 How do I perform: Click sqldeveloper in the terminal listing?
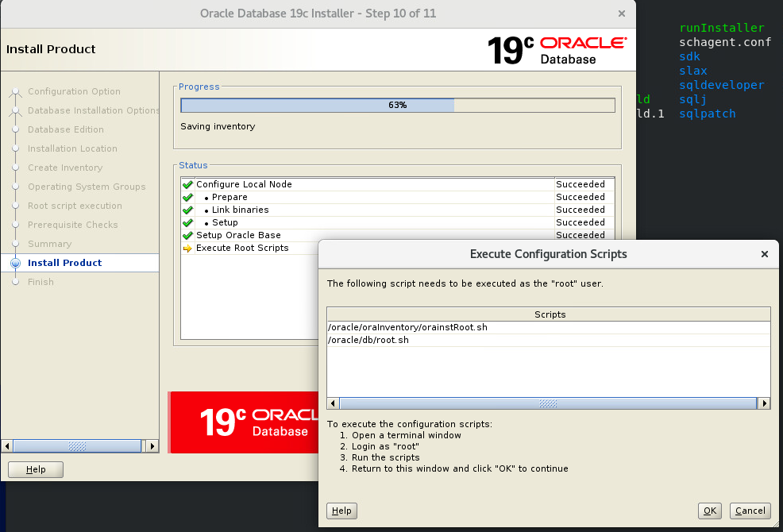click(722, 85)
